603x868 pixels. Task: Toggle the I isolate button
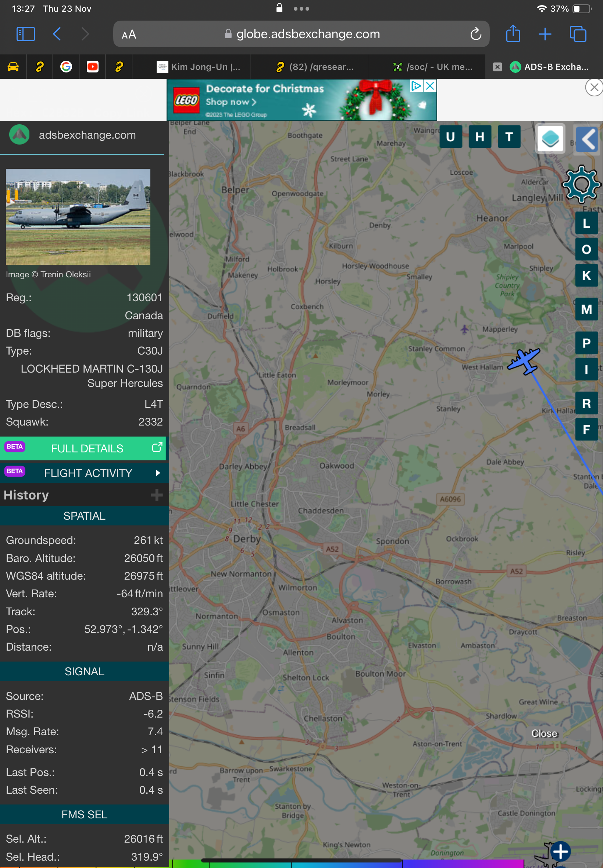pos(586,369)
